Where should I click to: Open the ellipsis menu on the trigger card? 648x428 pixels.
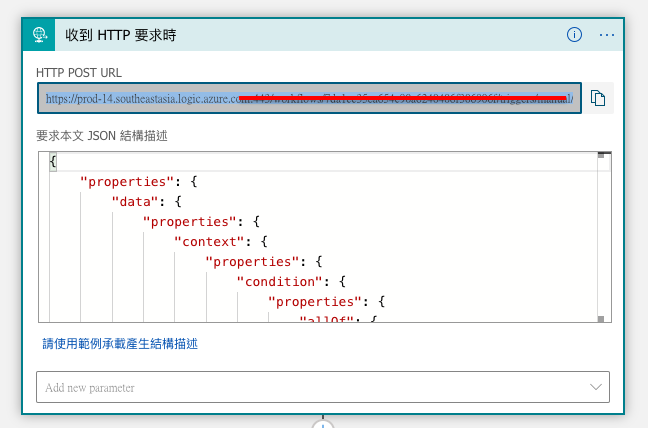click(607, 35)
